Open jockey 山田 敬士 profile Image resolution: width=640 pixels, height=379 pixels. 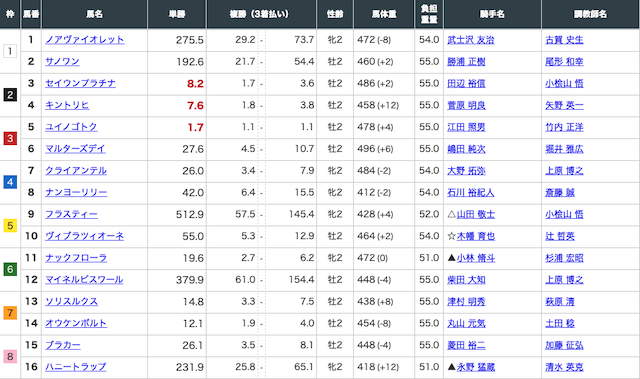476,214
